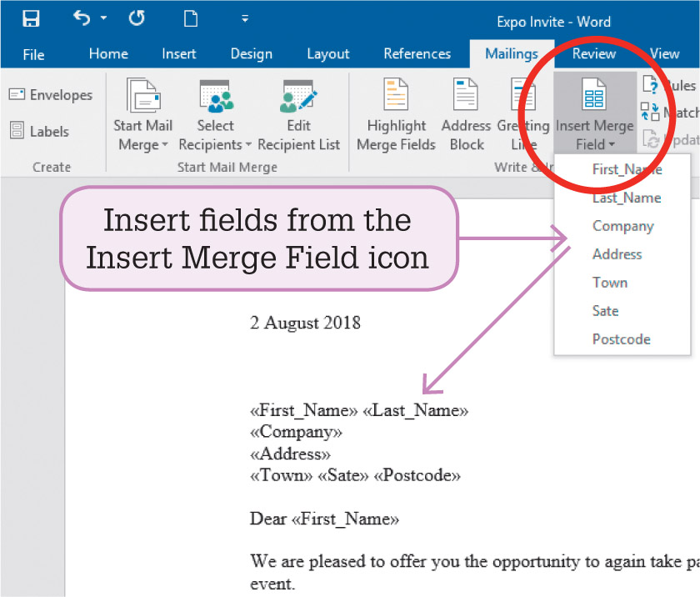
Task: Switch to the Review tab
Action: [x=593, y=53]
